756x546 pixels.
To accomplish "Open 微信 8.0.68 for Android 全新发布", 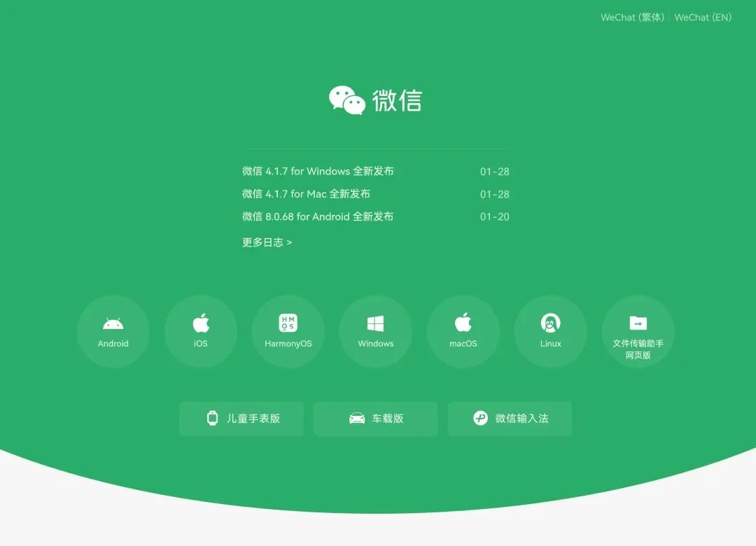I will [318, 216].
